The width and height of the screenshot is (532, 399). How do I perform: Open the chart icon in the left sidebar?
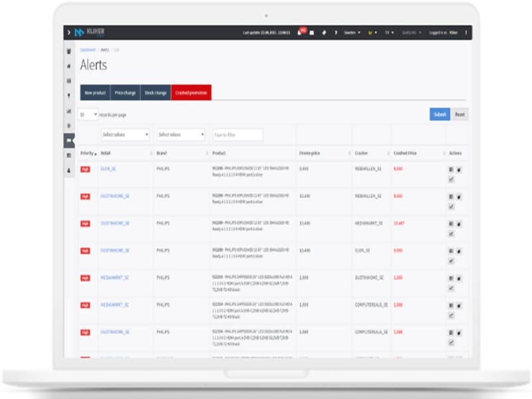[x=69, y=110]
